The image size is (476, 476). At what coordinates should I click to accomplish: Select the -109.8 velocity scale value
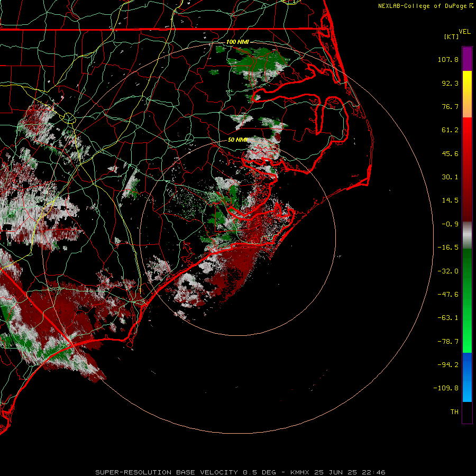coord(446,388)
